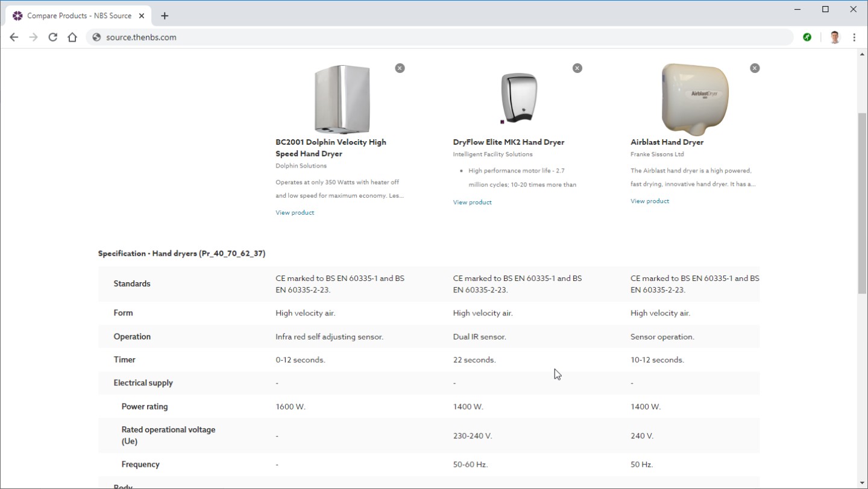Viewport: 868px width, 489px height.
Task: Reload the page with refresh icon
Action: tap(53, 37)
